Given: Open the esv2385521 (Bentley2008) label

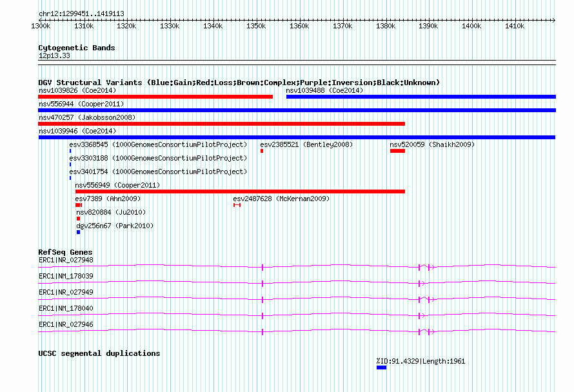Looking at the screenshot, I should 306,144.
